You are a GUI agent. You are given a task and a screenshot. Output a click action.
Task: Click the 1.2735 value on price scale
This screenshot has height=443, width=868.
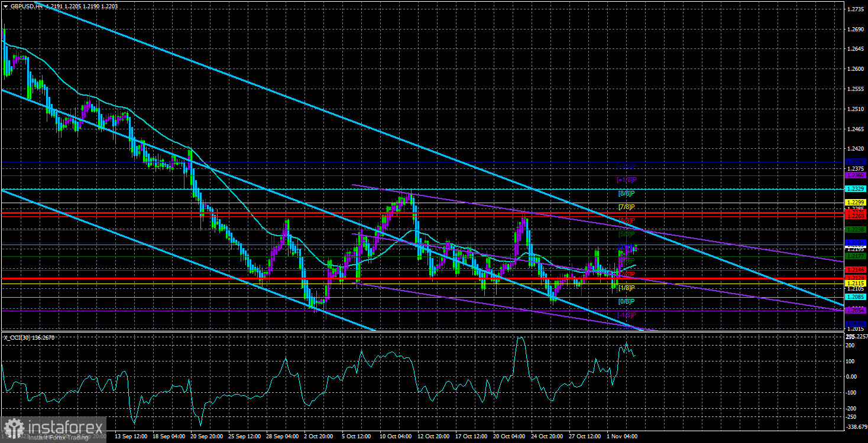856,10
